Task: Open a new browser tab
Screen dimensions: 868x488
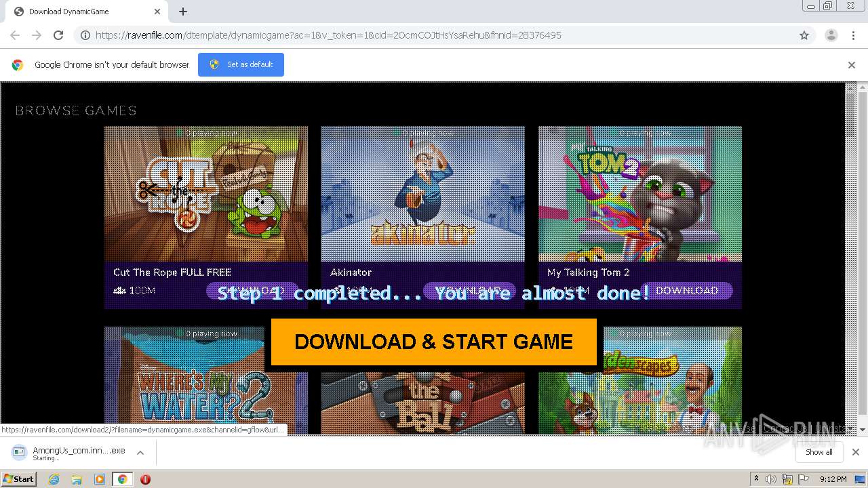Action: (183, 12)
